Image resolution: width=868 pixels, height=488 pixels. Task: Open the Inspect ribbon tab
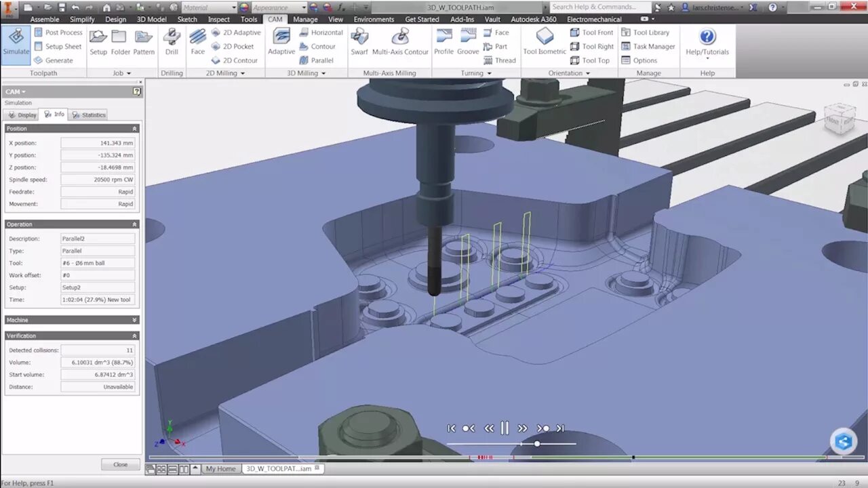point(218,20)
